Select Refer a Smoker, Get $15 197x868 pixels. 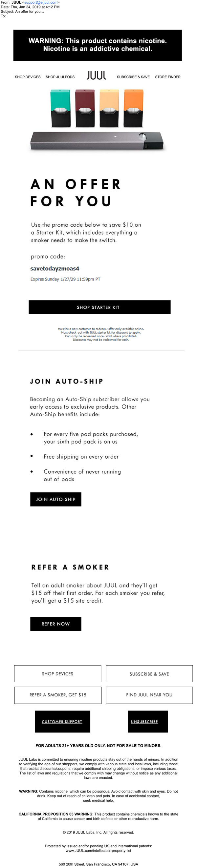click(x=58, y=695)
